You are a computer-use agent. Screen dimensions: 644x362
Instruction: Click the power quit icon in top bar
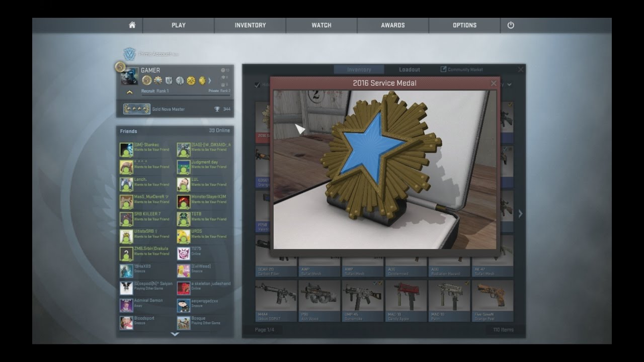511,25
